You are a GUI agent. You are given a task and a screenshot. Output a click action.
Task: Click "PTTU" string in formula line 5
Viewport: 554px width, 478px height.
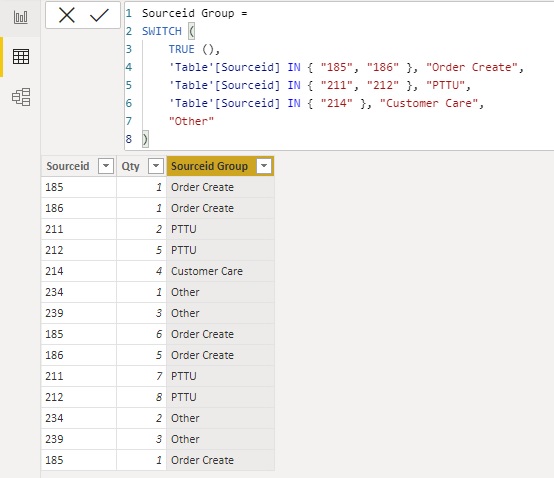point(445,85)
